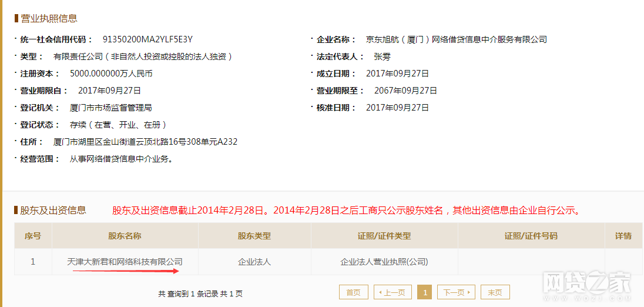Click legal representative name 张秀

click(x=382, y=56)
